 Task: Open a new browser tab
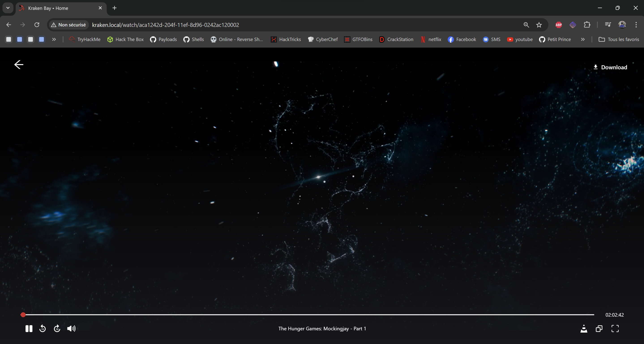coord(115,8)
